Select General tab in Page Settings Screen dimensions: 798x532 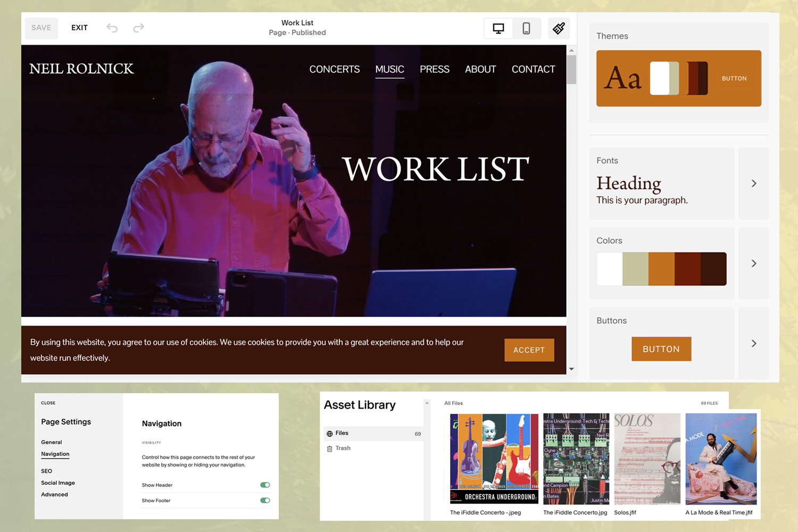pyautogui.click(x=52, y=442)
